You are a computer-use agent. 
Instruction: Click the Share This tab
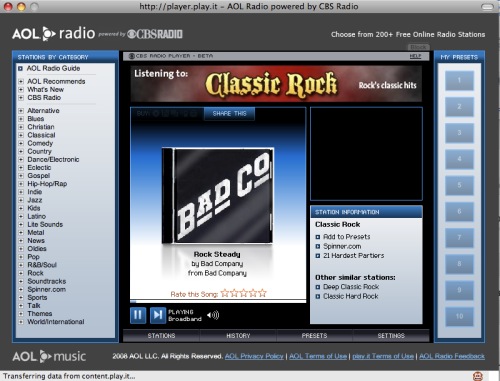[229, 114]
